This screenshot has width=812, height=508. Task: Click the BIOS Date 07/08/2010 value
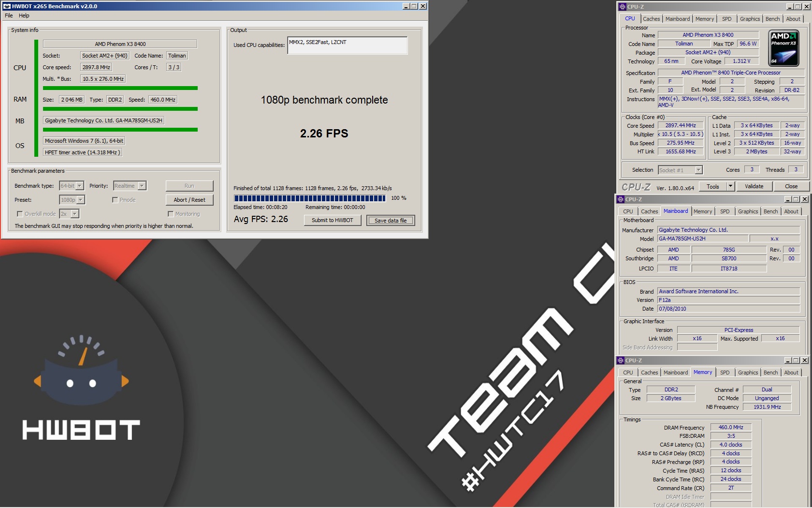(729, 309)
